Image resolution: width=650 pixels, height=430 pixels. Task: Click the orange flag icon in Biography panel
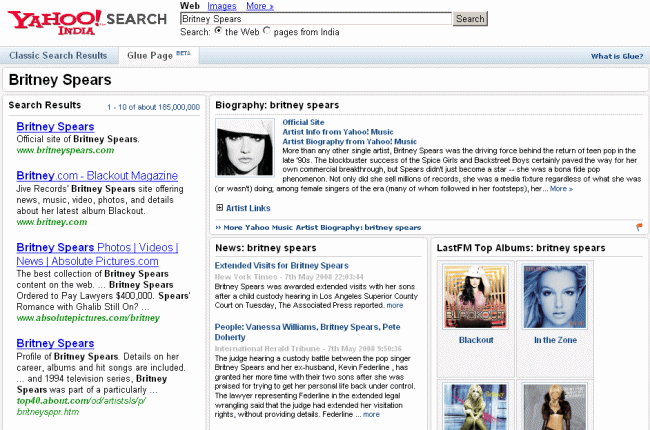(639, 227)
